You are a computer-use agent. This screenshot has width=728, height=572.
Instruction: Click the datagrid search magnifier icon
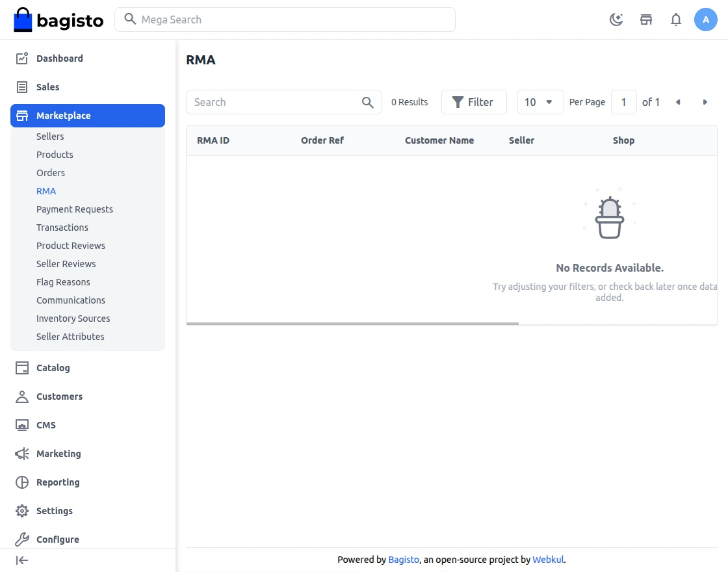[x=368, y=102]
